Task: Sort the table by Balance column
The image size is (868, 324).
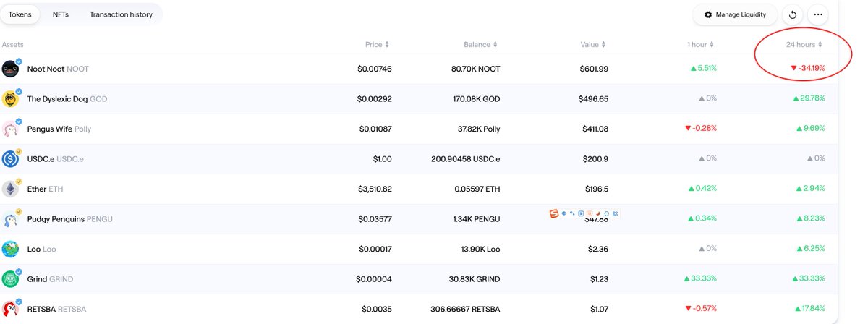Action: click(481, 45)
